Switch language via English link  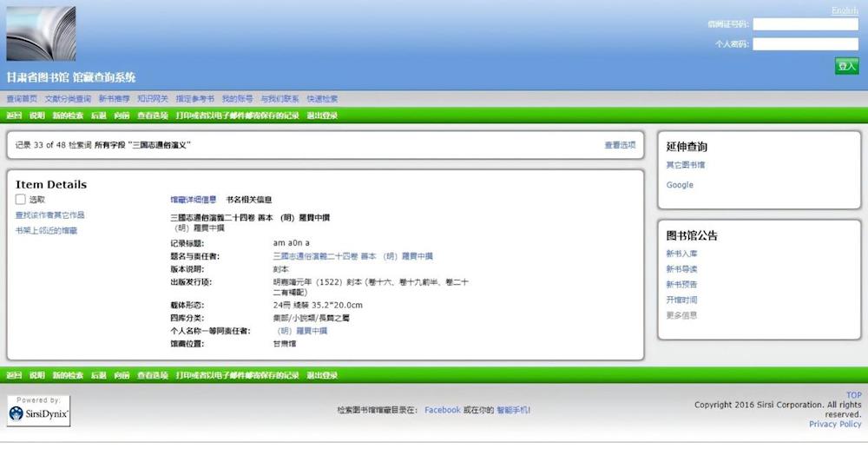(x=844, y=10)
